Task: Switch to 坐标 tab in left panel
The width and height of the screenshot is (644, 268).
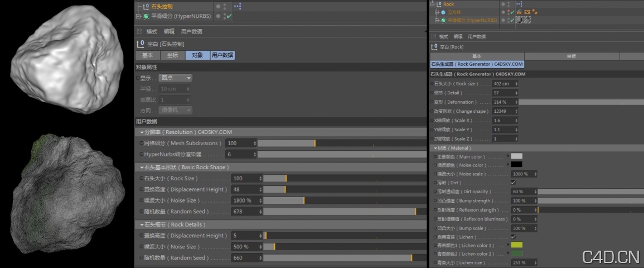Action: click(x=172, y=55)
